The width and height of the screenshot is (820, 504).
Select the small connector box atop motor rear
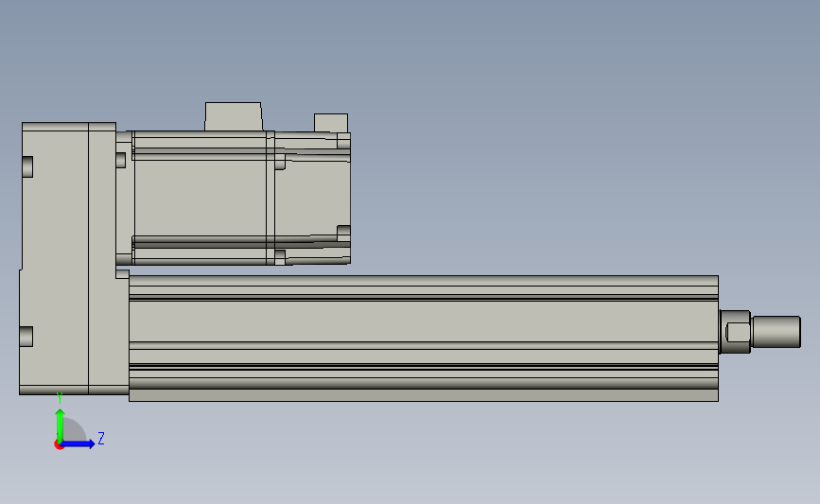coord(331,123)
